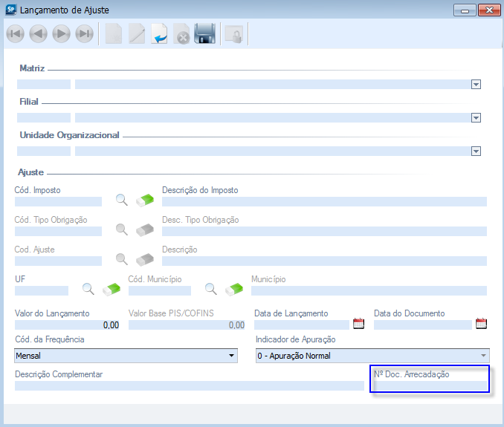Close the Lançamento de Ajuste window
This screenshot has width=504, height=427.
(489, 10)
